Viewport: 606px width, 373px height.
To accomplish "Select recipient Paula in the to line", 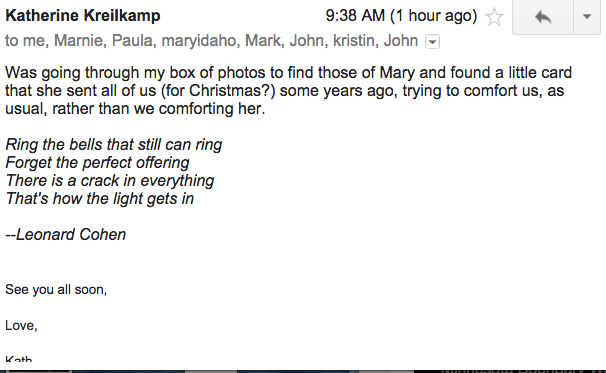I will (132, 41).
